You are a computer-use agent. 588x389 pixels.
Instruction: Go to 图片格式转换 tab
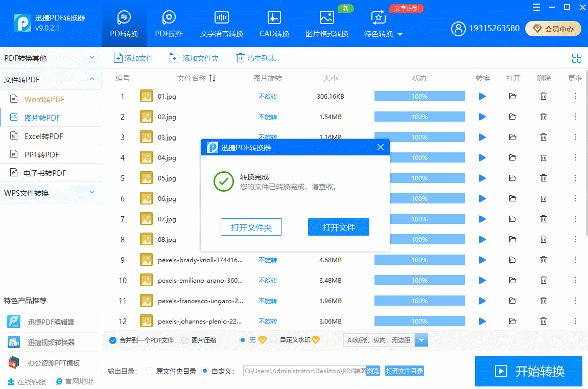pyautogui.click(x=326, y=24)
